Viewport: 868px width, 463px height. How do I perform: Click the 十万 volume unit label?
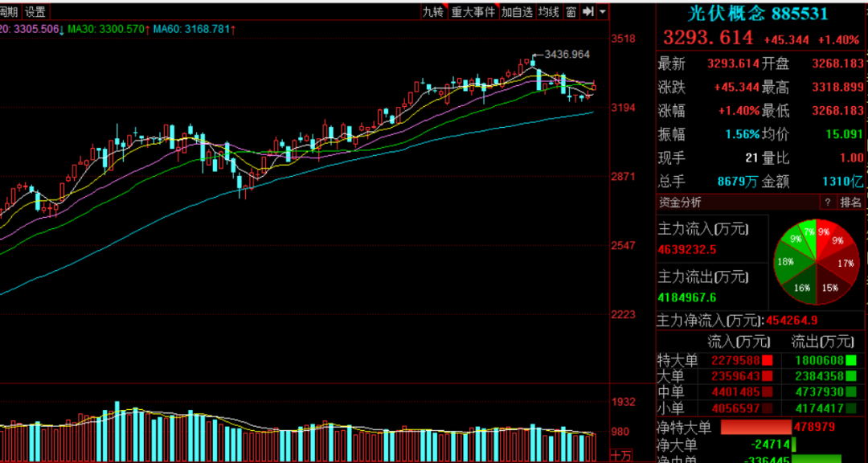pyautogui.click(x=623, y=455)
